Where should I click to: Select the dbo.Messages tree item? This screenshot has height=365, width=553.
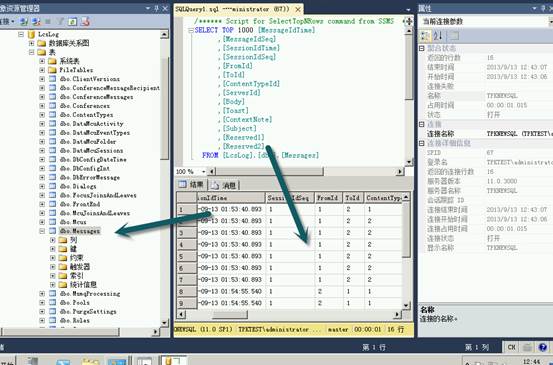click(x=80, y=231)
